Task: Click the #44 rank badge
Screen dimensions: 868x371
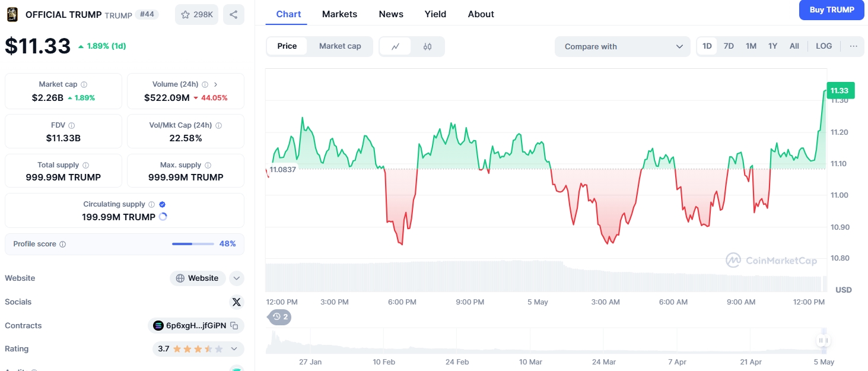Action: click(147, 14)
